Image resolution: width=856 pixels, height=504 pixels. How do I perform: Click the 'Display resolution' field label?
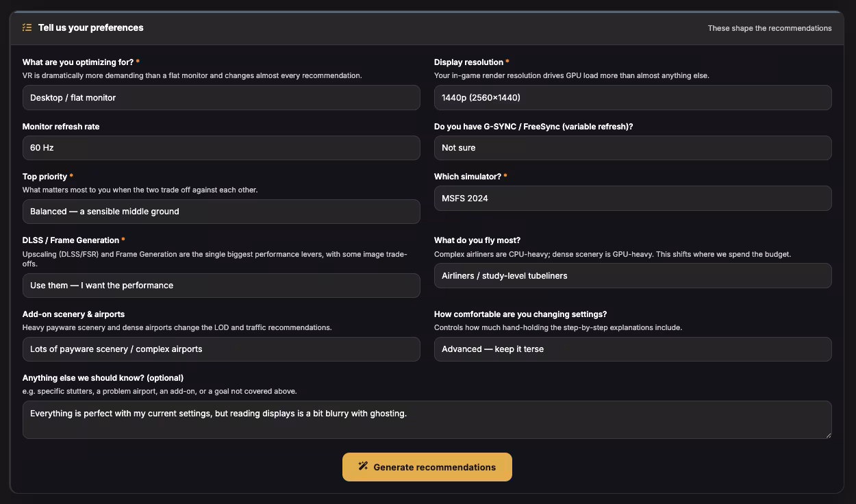(x=468, y=62)
